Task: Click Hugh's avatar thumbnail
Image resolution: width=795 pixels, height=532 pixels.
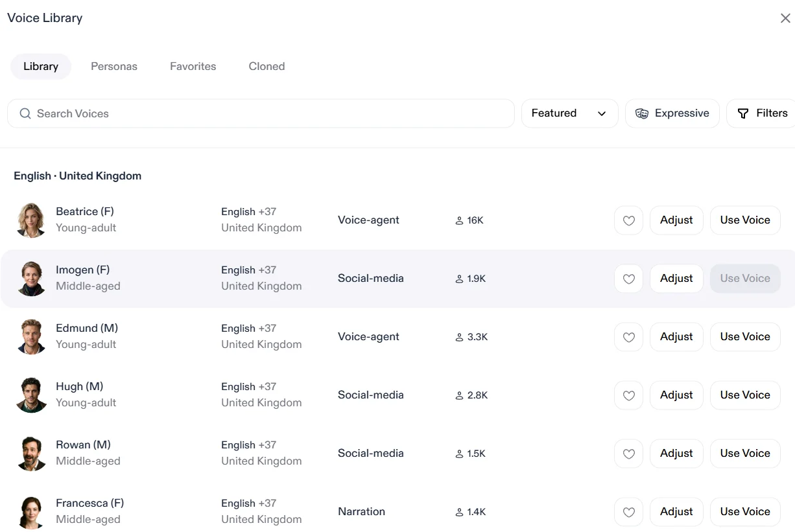Action: tap(31, 395)
